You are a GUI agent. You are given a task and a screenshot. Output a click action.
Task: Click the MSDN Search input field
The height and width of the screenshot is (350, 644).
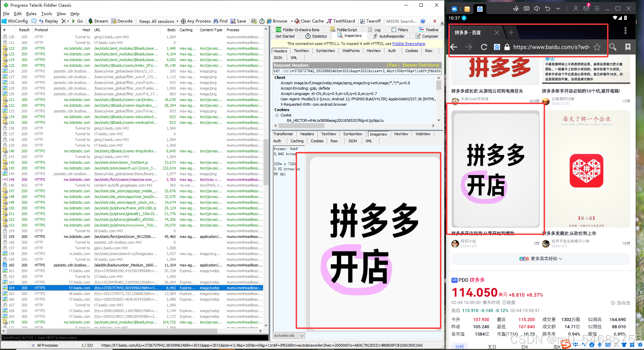coord(401,21)
